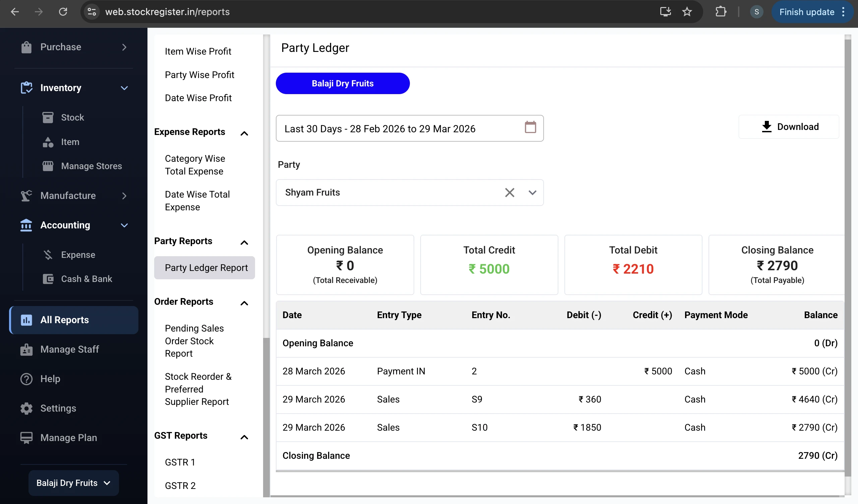Click the Manage Staff icon
Viewport: 858px width, 504px height.
click(26, 349)
